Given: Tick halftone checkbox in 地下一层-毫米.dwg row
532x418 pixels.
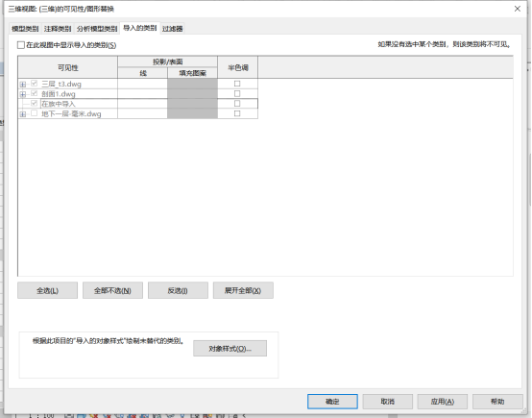Looking at the screenshot, I should click(x=237, y=113).
